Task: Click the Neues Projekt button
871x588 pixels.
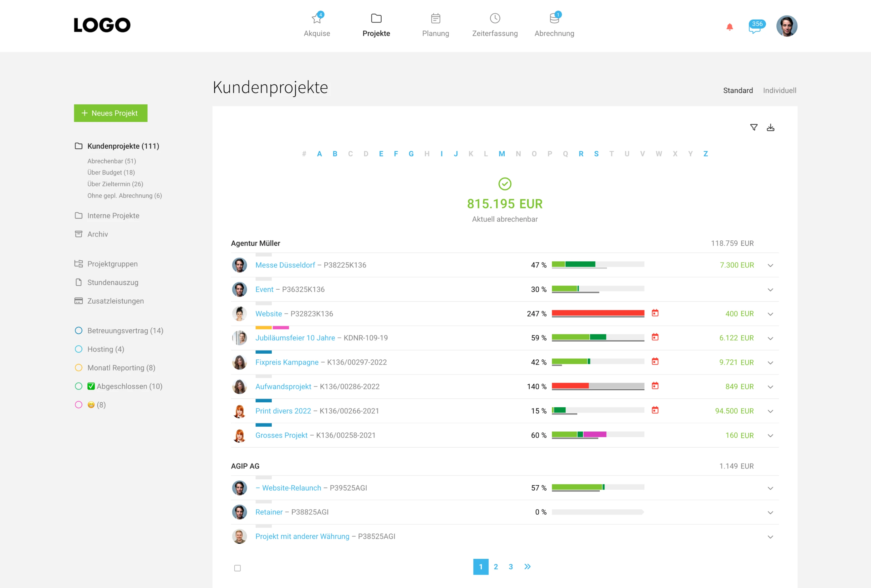Action: [x=111, y=113]
